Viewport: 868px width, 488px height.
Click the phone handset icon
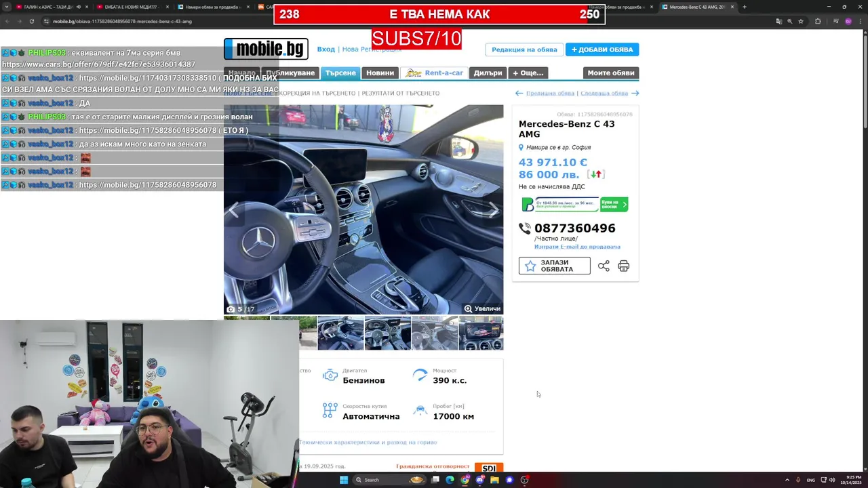pyautogui.click(x=525, y=228)
